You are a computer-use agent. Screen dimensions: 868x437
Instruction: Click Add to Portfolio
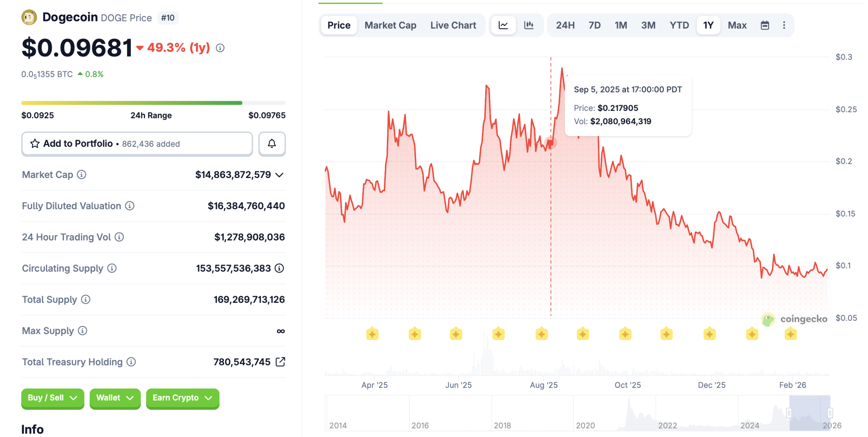77,143
